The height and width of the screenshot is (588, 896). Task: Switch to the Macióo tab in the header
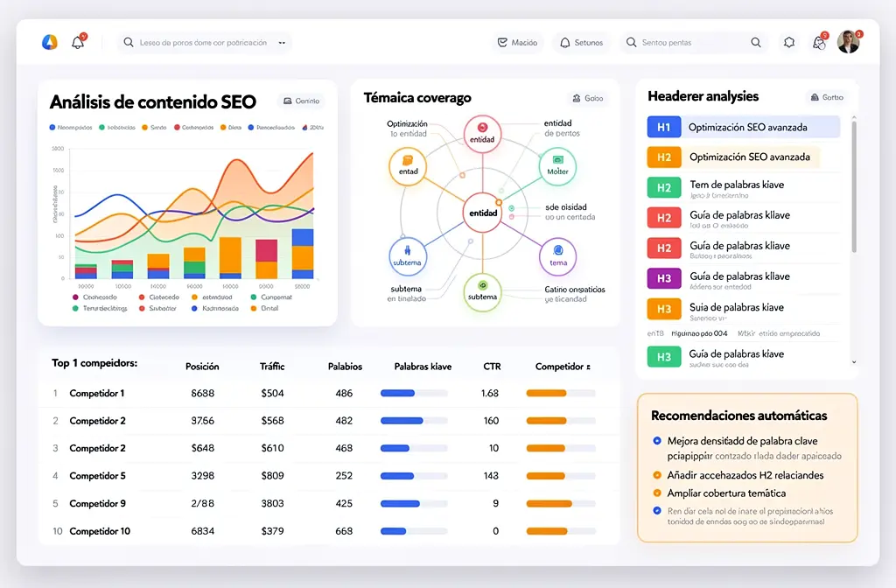coord(517,41)
